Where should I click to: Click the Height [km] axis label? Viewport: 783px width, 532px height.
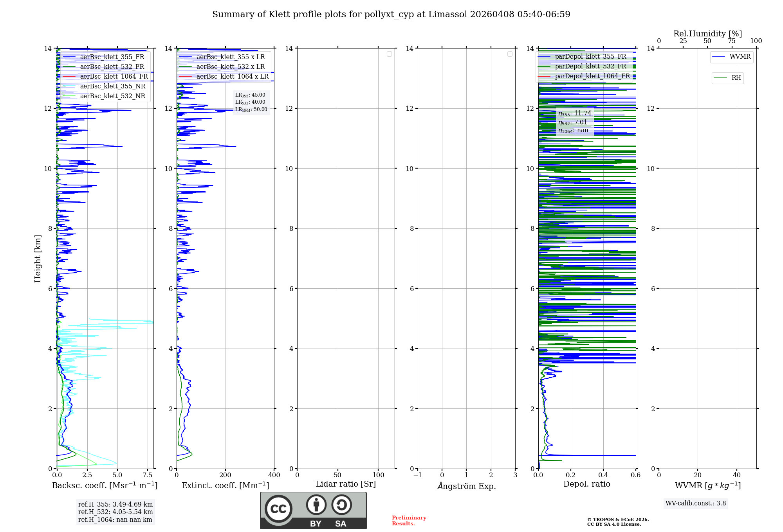(38, 259)
